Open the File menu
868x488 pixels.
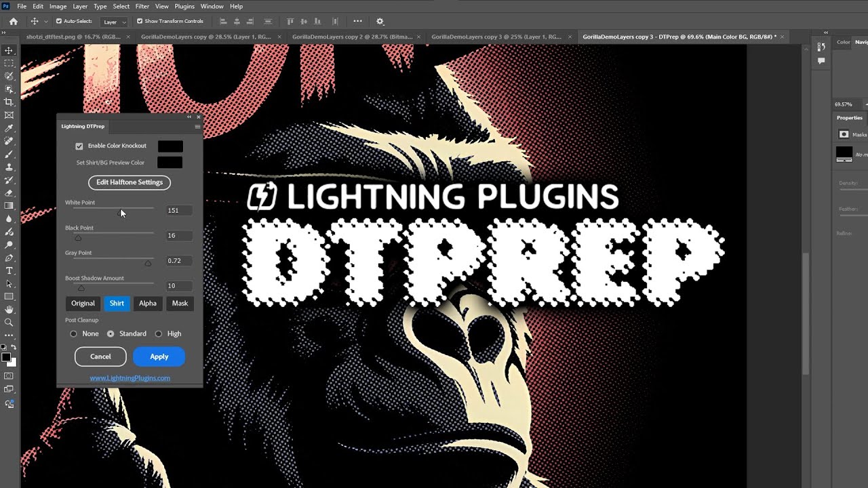coord(22,6)
